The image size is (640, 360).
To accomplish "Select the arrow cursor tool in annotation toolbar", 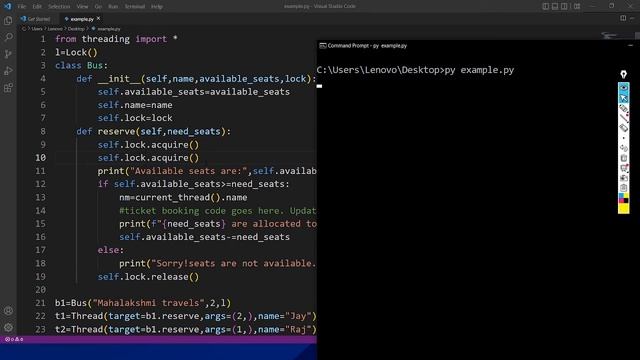I will 623,98.
